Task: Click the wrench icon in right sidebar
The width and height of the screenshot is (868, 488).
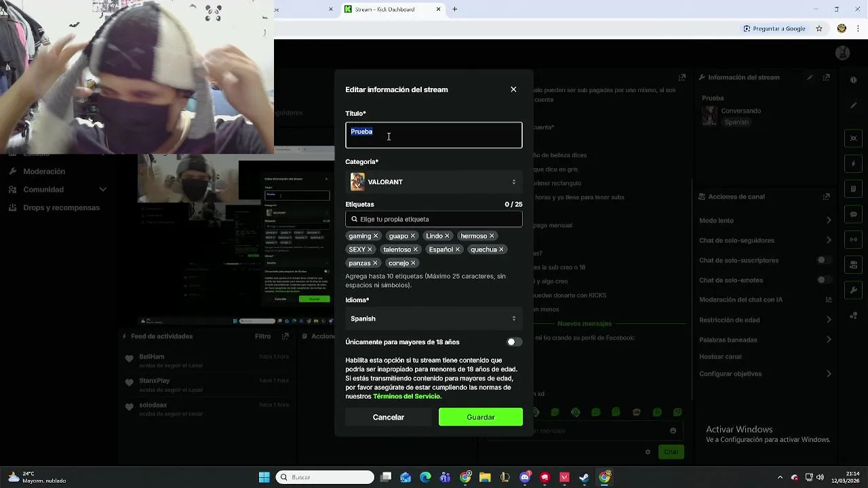Action: (x=854, y=290)
